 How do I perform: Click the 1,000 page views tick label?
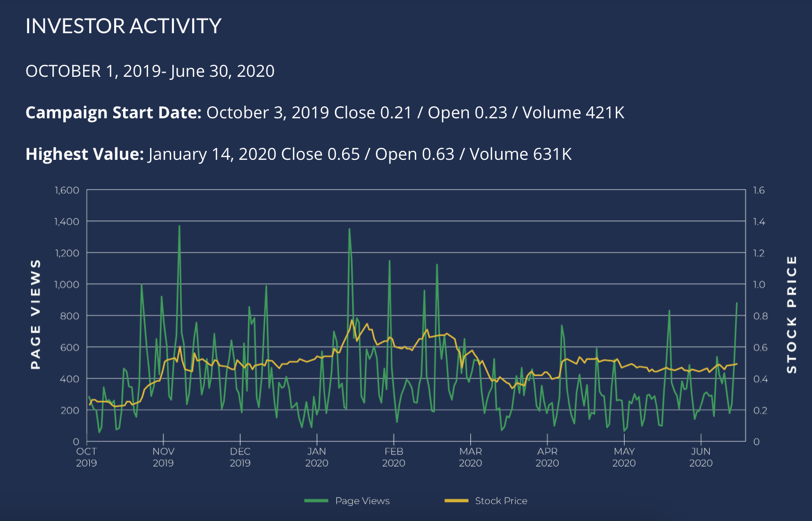67,284
